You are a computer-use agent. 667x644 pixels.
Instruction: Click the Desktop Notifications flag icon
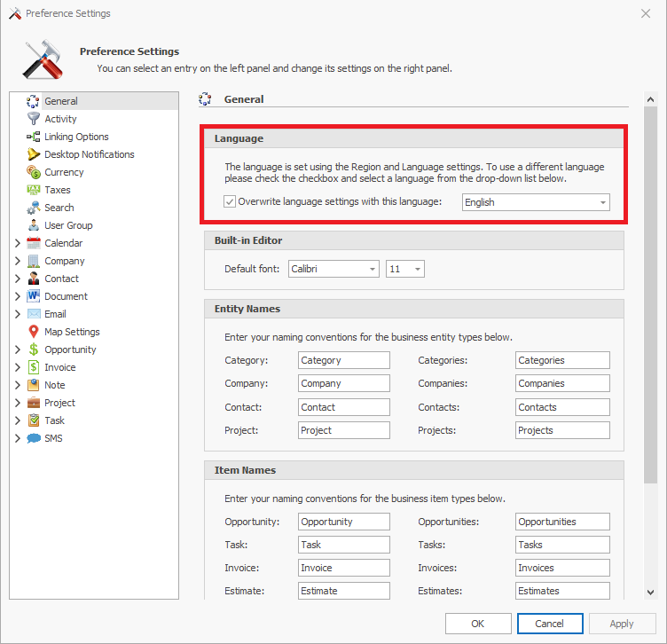click(34, 154)
